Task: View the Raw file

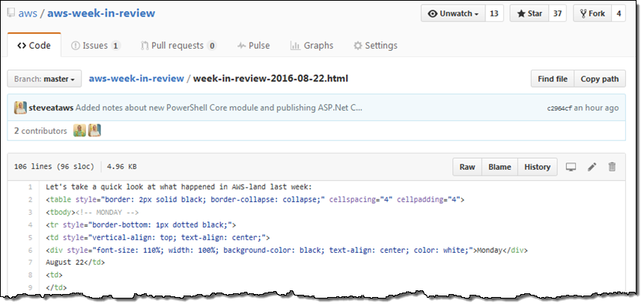Action: point(467,167)
